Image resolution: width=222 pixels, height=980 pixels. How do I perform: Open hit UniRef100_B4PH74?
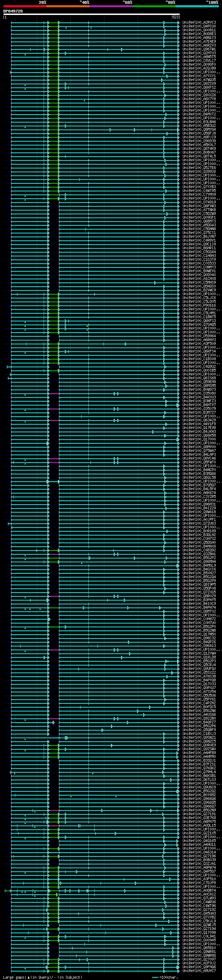coord(199,608)
